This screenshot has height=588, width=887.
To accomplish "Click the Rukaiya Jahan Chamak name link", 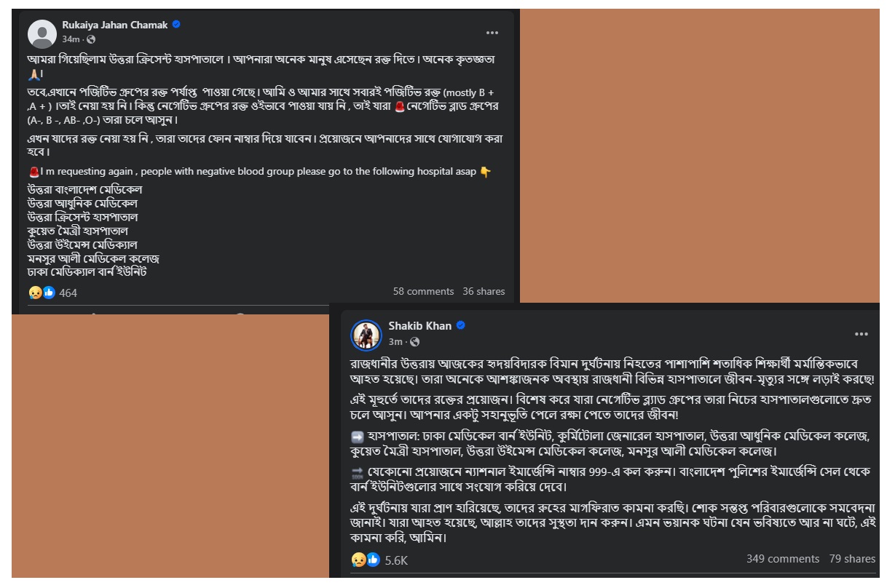I will click(x=115, y=25).
